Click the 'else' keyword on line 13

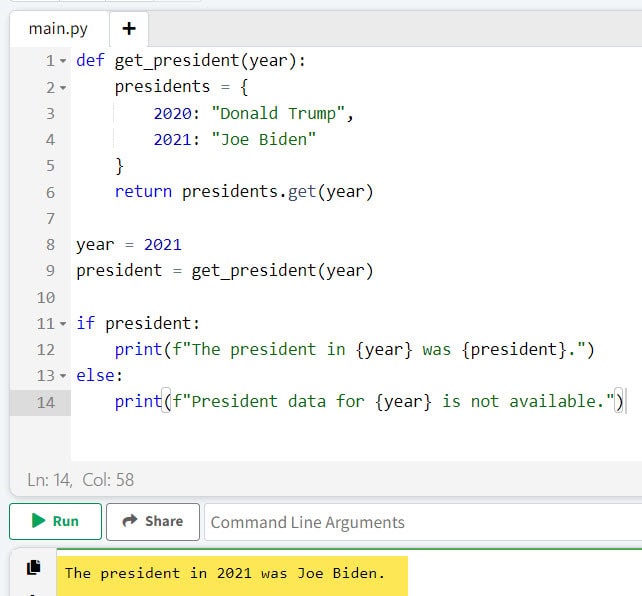coord(96,375)
